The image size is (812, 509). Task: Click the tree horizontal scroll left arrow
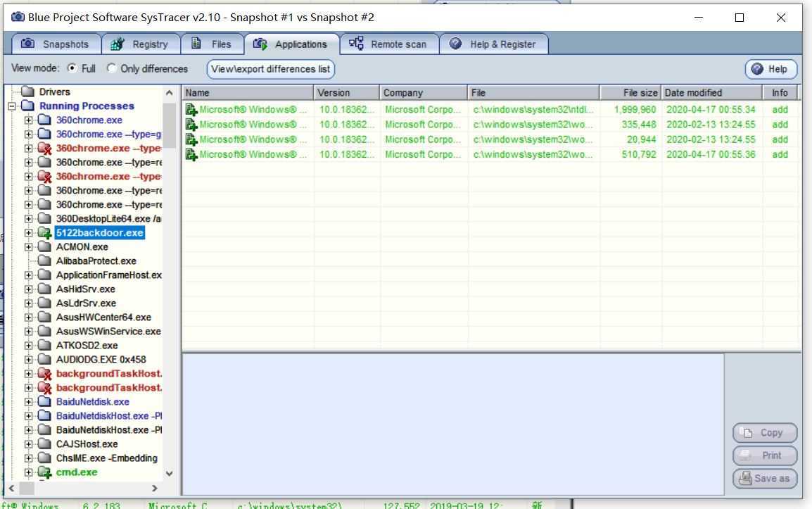[x=12, y=489]
